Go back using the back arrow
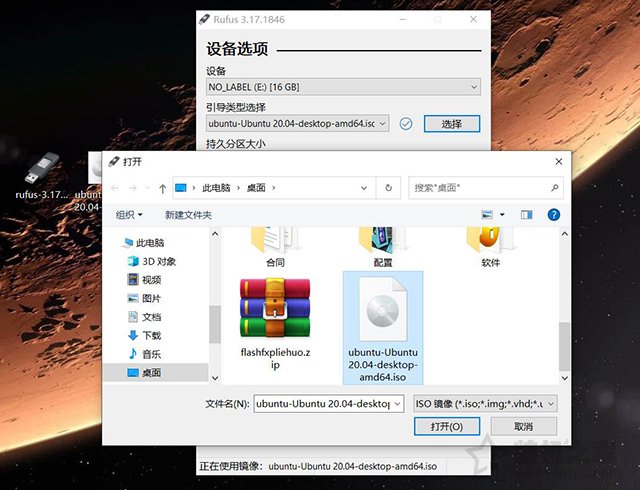The height and width of the screenshot is (490, 640). 115,188
